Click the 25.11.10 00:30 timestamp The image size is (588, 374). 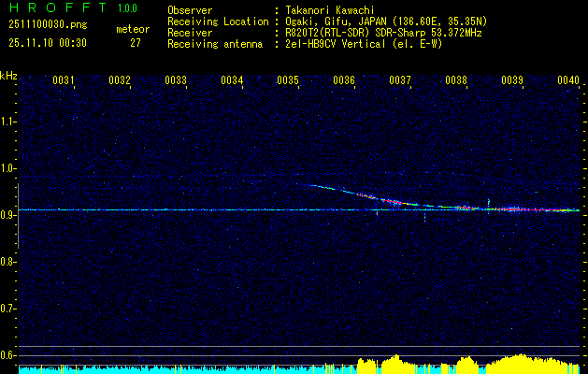(46, 43)
